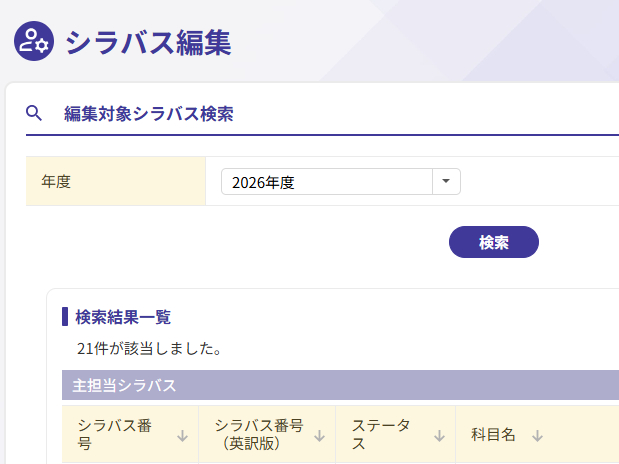This screenshot has height=464, width=619.
Task: Click the 編集対象シラバス検索 panel title
Action: pyautogui.click(x=149, y=113)
